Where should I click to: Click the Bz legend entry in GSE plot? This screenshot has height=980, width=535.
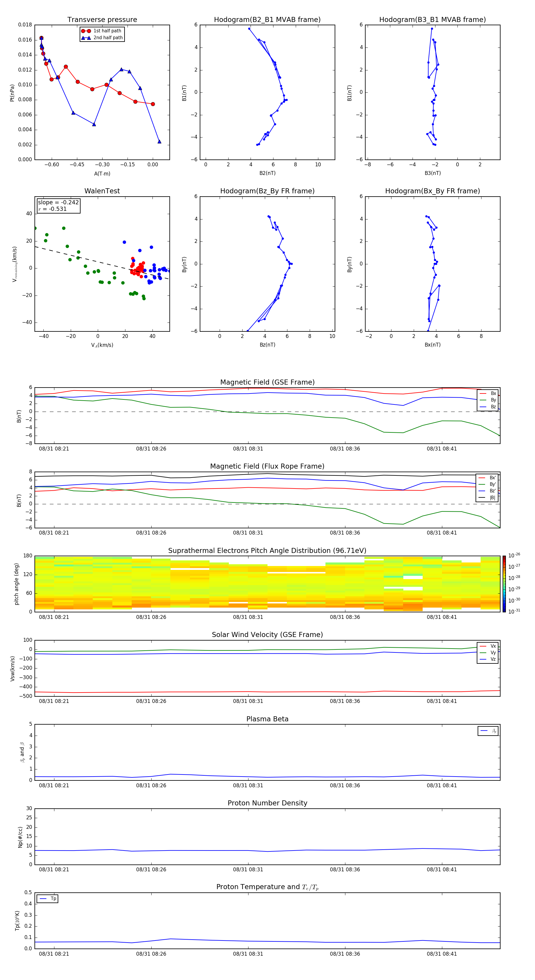tap(488, 407)
